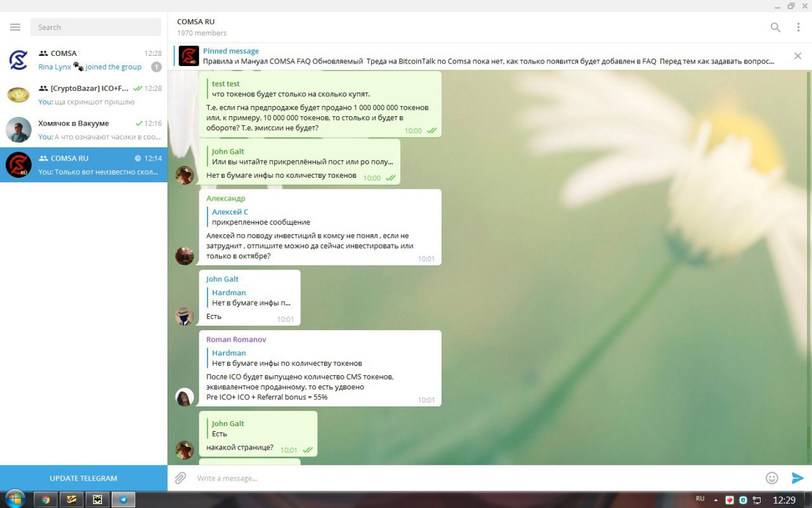Click the quoted test test reply
This screenshot has width=812, height=508.
tap(320, 89)
